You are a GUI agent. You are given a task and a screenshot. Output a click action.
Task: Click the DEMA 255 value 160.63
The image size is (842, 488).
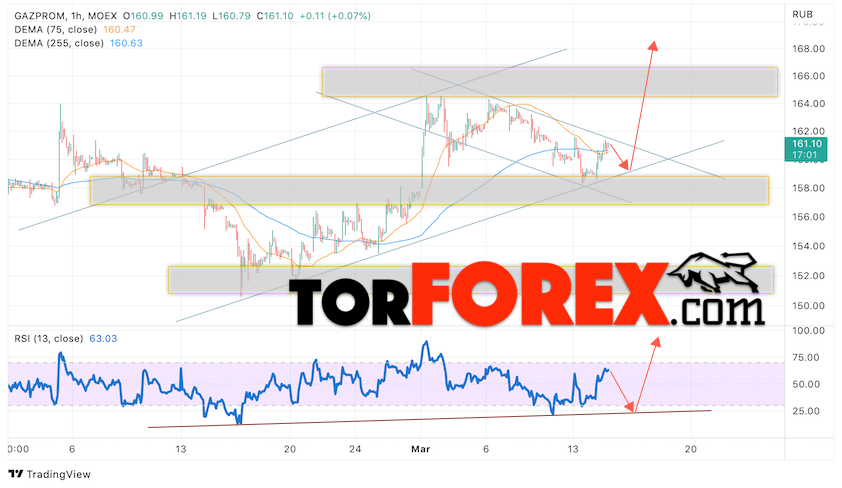pos(126,43)
